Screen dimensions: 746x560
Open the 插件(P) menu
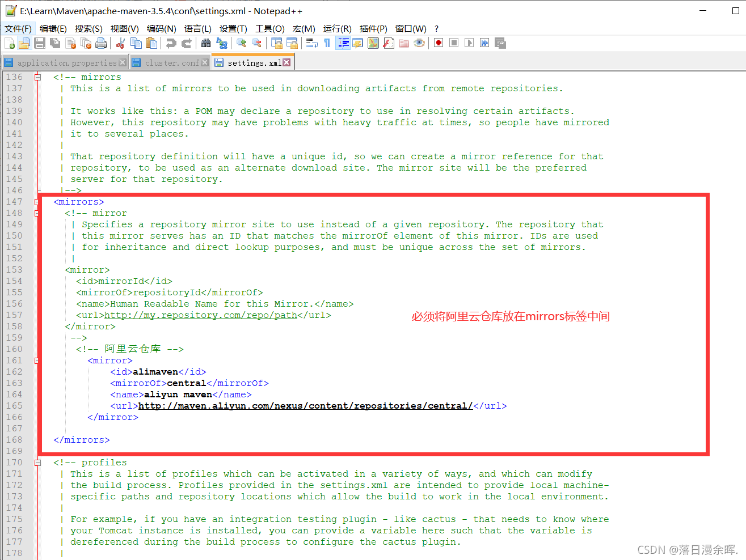pyautogui.click(x=373, y=28)
